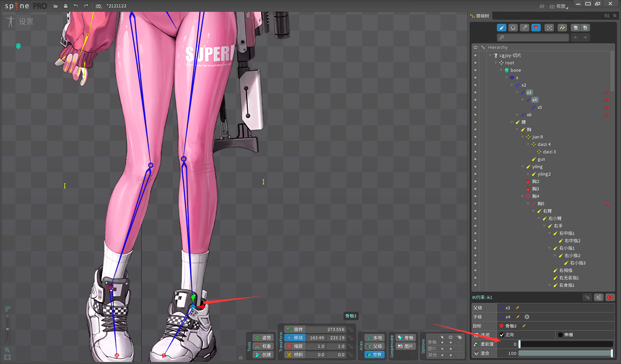Collapse the x3 bone node
Screen dimensions: 621x364
(517, 92)
